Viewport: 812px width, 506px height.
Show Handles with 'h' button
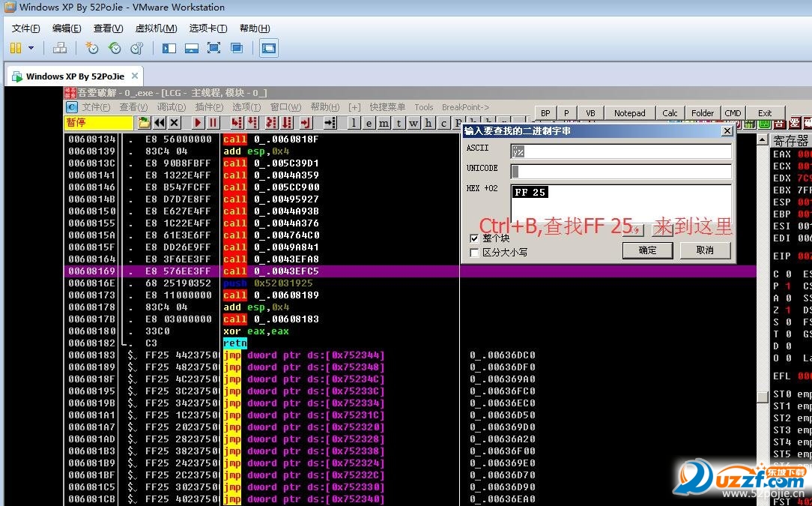(x=428, y=124)
